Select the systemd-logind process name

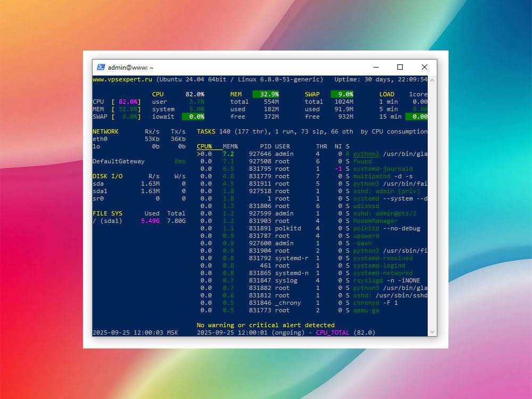pos(379,266)
